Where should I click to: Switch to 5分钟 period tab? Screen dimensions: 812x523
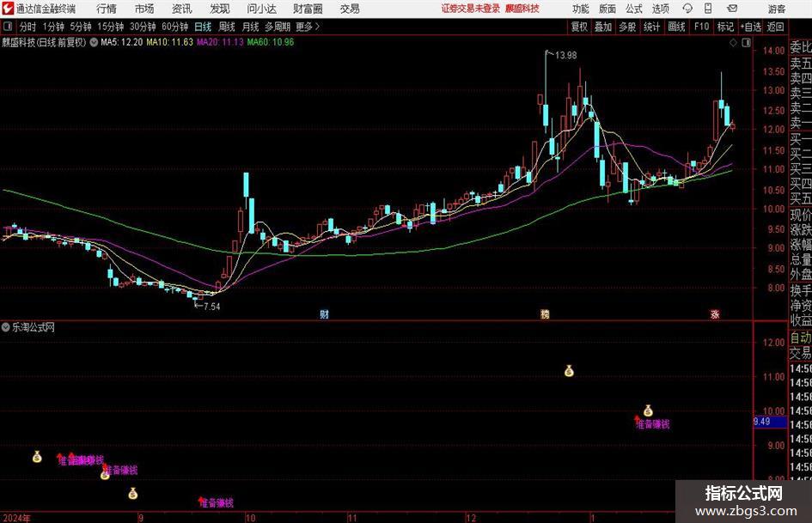pos(80,27)
